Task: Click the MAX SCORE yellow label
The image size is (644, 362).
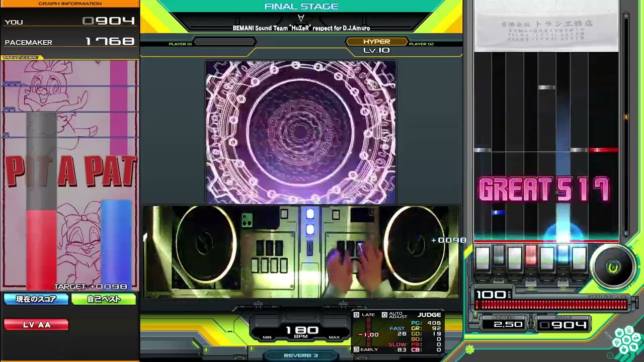Action: click(22, 57)
